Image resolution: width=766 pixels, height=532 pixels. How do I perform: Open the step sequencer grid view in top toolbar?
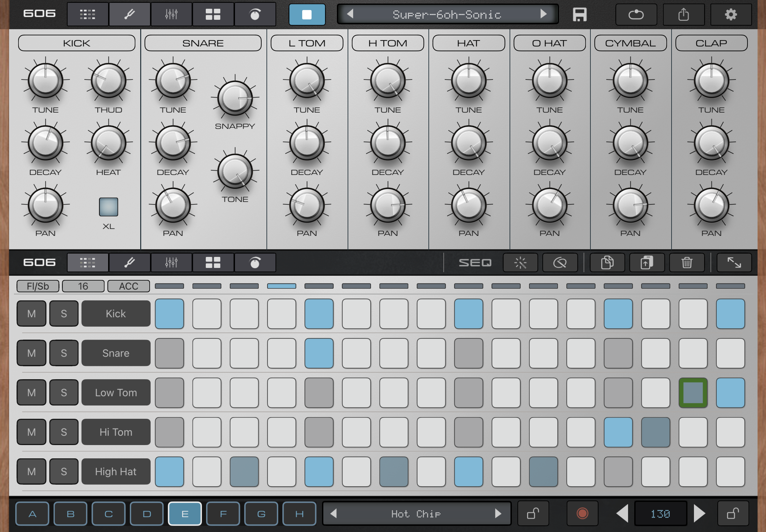[88, 14]
